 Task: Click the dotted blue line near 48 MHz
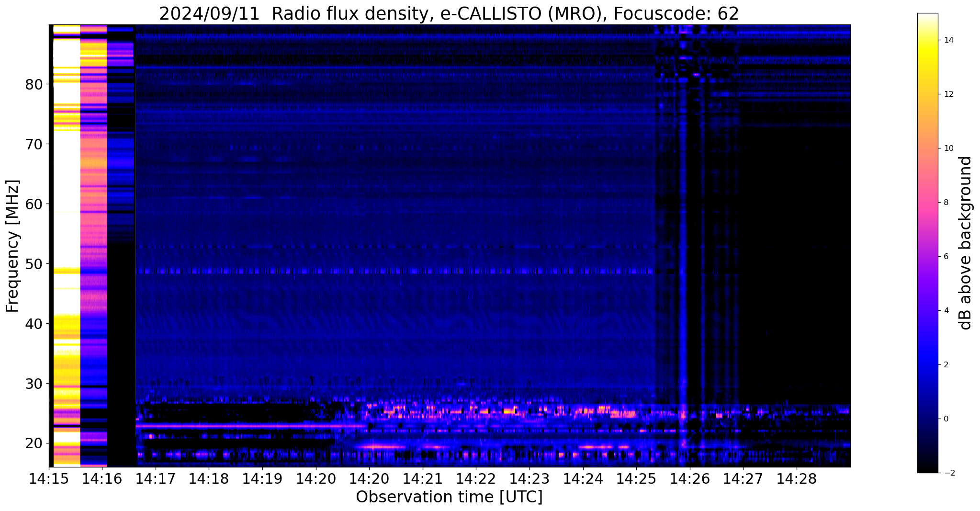pos(395,271)
